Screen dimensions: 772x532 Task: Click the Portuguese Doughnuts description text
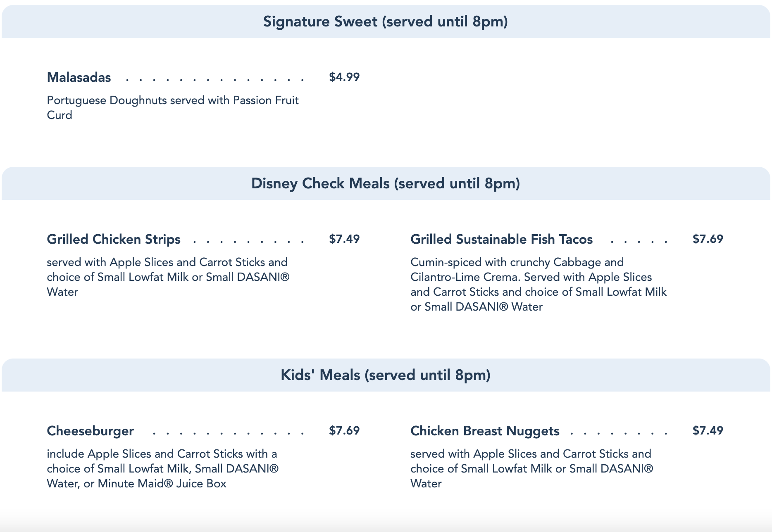coord(172,107)
